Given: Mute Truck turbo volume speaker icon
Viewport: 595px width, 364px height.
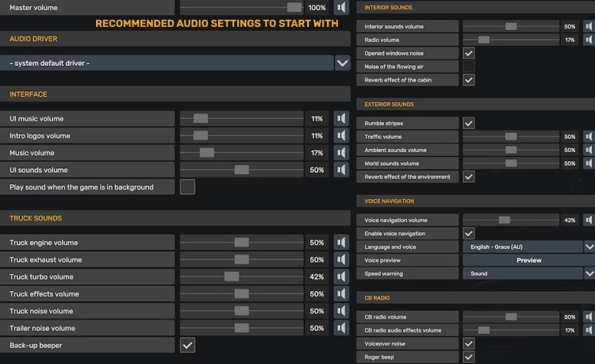Looking at the screenshot, I should [x=341, y=277].
